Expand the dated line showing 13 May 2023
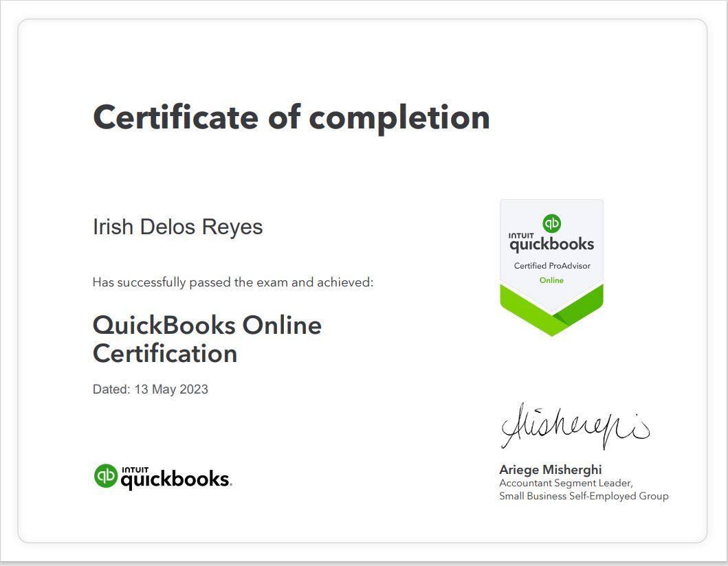This screenshot has height=566, width=728. 151,389
